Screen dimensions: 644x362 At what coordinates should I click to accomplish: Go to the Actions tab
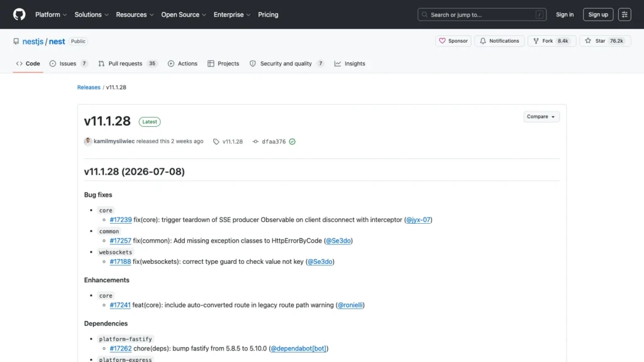pos(182,63)
